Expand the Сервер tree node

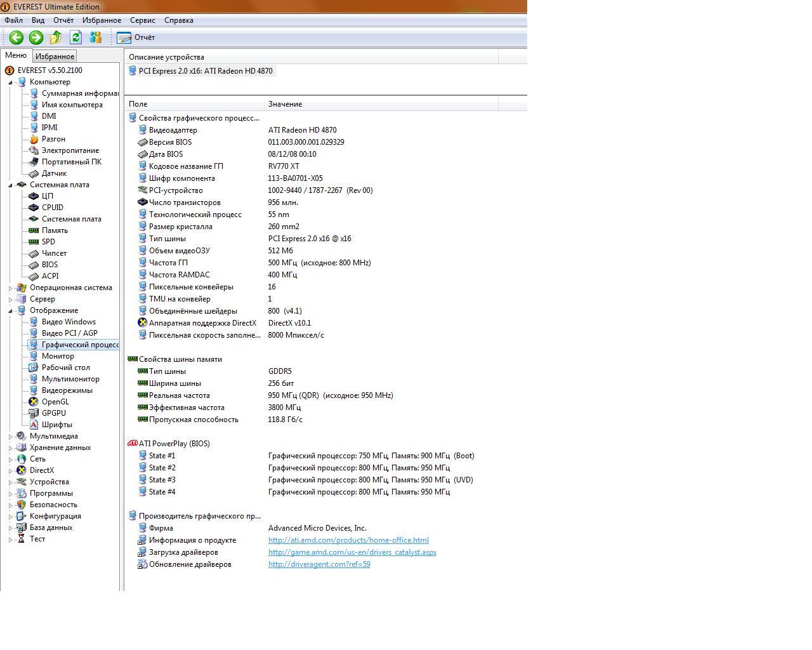coord(10,300)
